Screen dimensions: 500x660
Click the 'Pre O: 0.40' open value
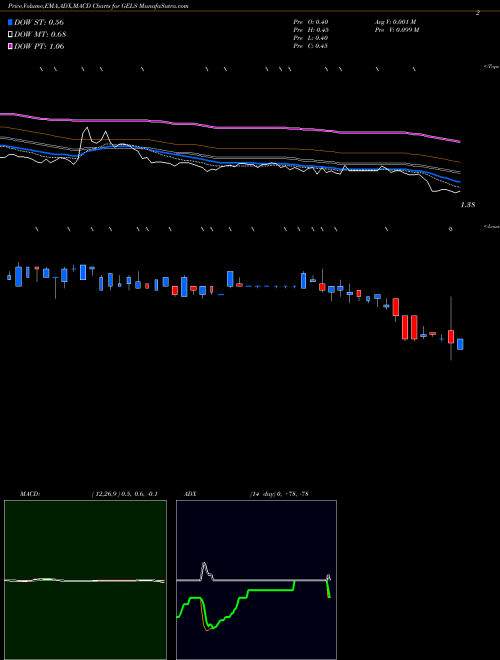coord(311,22)
